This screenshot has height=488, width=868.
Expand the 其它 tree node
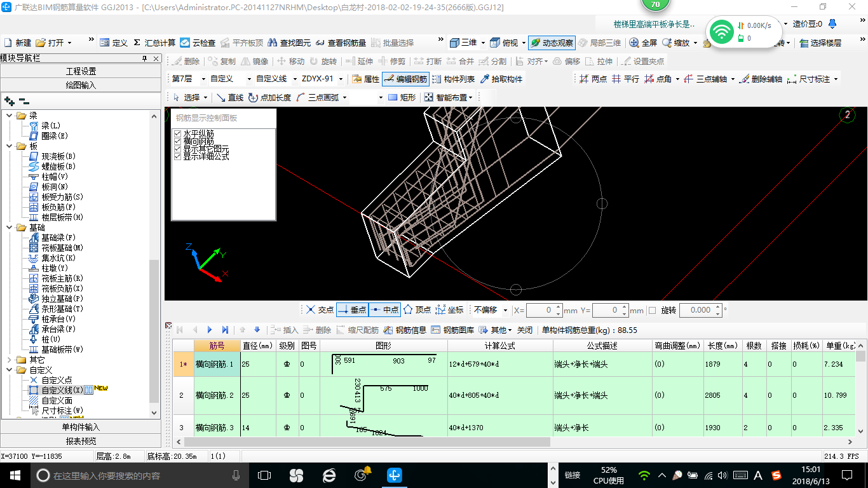tap(9, 360)
